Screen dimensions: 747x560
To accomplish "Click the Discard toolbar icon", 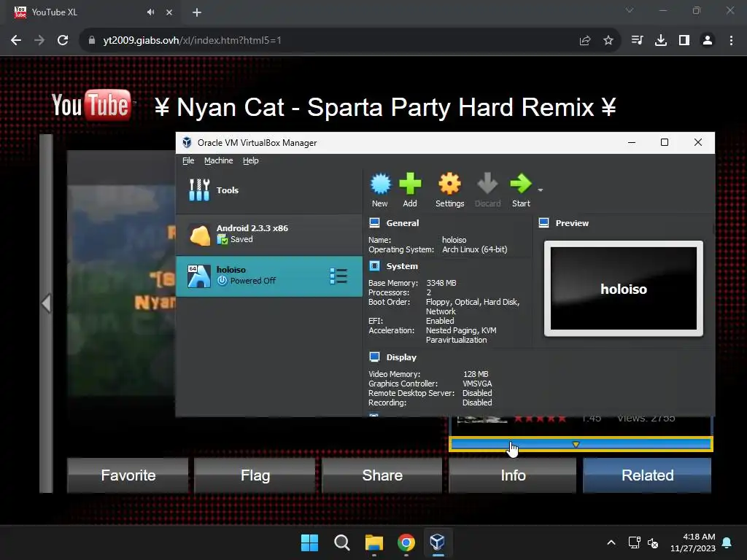I will pyautogui.click(x=487, y=190).
